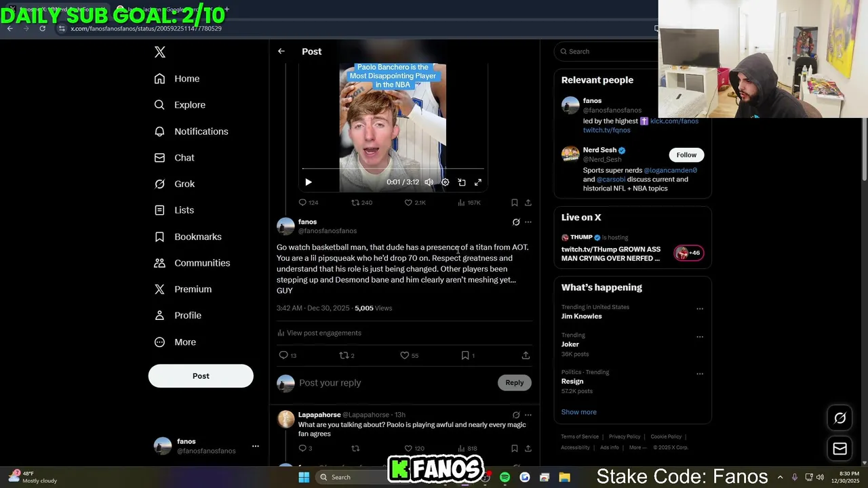Open video settings gear
The width and height of the screenshot is (868, 488).
(x=446, y=182)
